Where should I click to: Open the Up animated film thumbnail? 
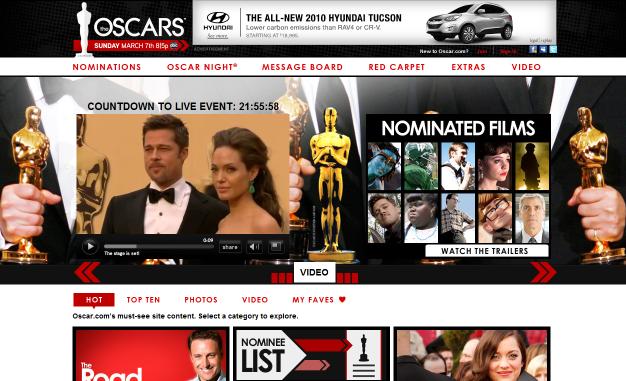(x=495, y=218)
